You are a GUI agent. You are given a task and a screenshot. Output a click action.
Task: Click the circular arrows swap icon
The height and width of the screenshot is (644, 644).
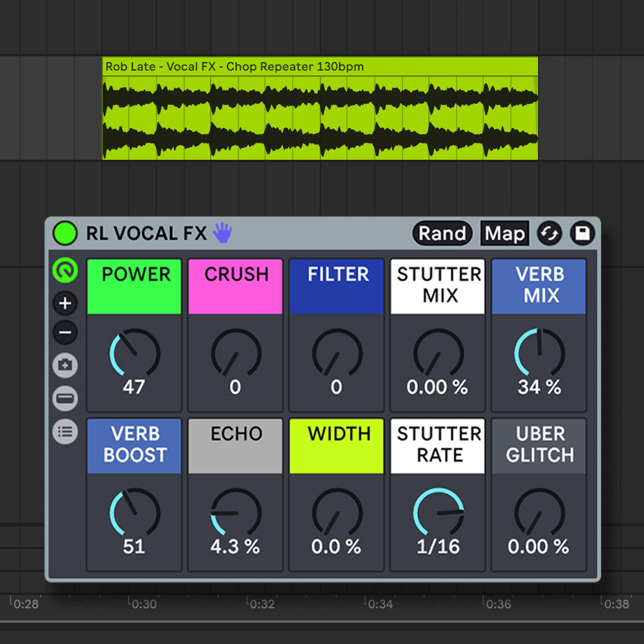(x=549, y=233)
